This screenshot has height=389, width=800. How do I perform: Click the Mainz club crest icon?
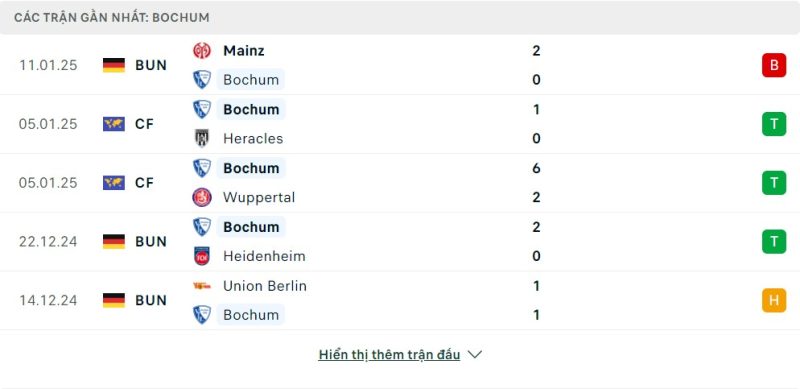point(202,51)
